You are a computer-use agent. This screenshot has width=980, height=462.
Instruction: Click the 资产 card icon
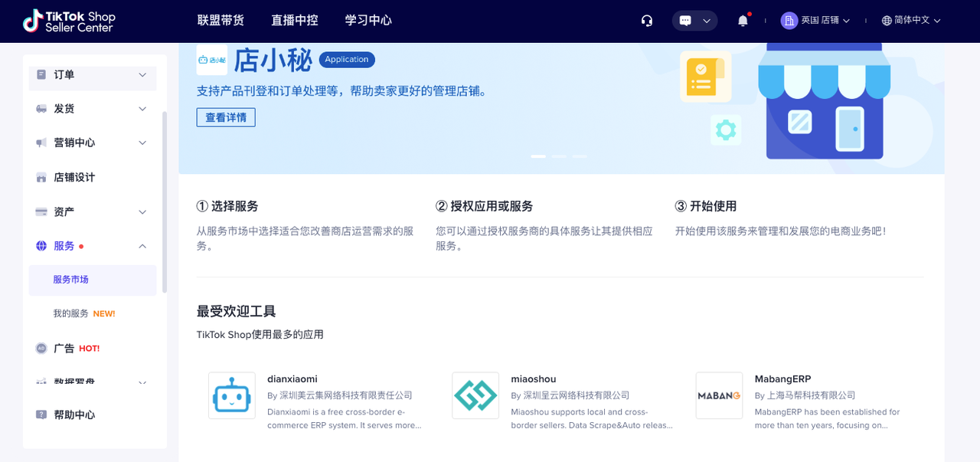click(41, 211)
